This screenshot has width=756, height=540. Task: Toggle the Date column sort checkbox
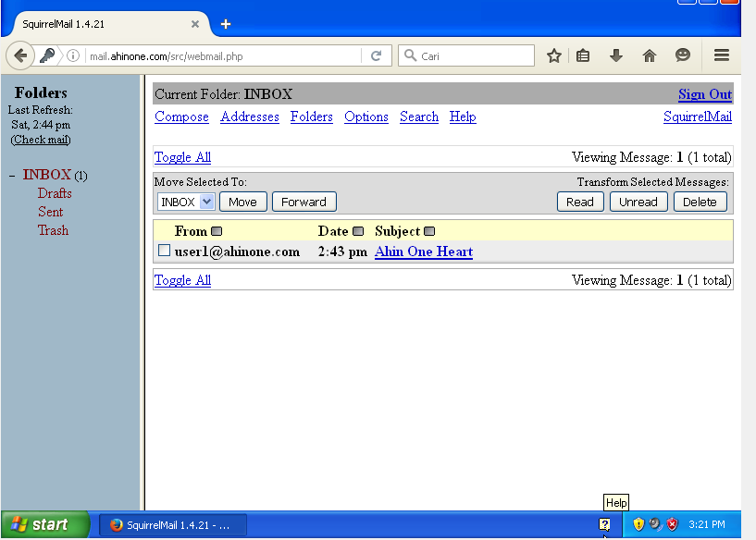(x=359, y=230)
